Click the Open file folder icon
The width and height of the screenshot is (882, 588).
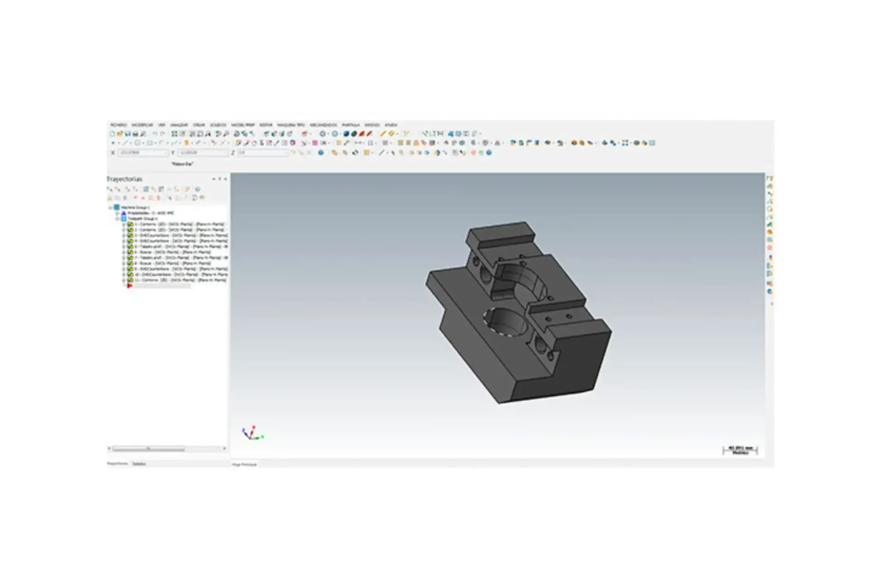point(120,134)
